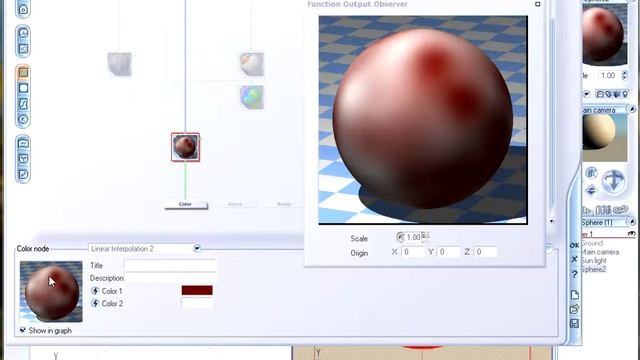Click the OK icon to accept function
This screenshot has height=360, width=640.
coord(574,245)
